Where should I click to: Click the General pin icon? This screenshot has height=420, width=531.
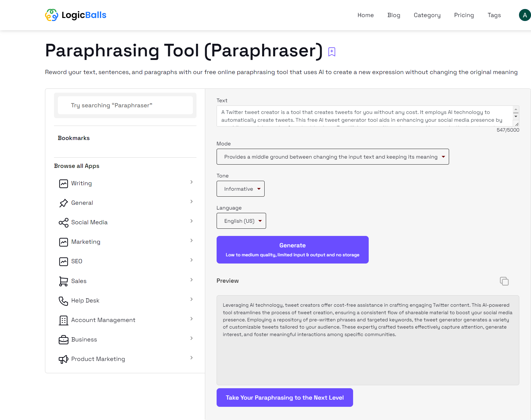(x=64, y=203)
